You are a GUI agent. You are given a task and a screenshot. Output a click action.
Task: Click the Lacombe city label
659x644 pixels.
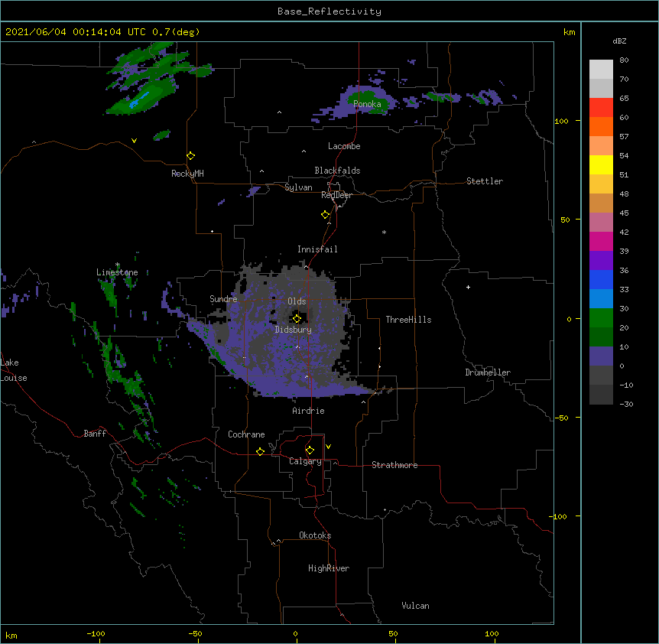pyautogui.click(x=344, y=146)
